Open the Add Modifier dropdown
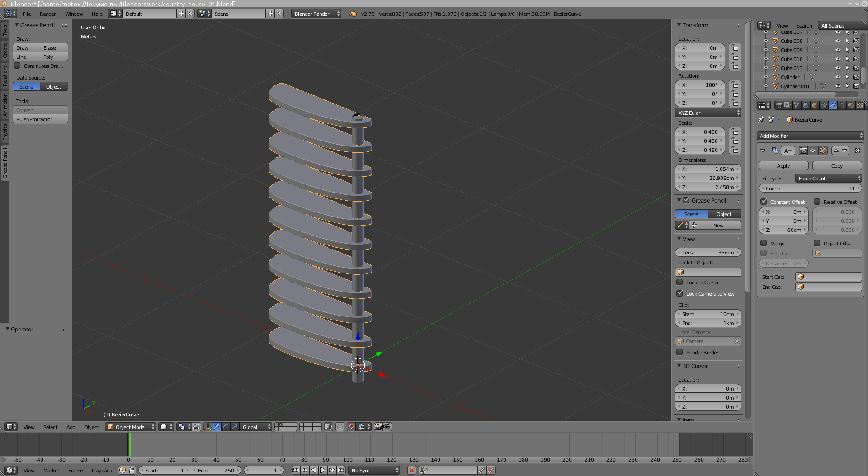868x476 pixels. coord(810,136)
